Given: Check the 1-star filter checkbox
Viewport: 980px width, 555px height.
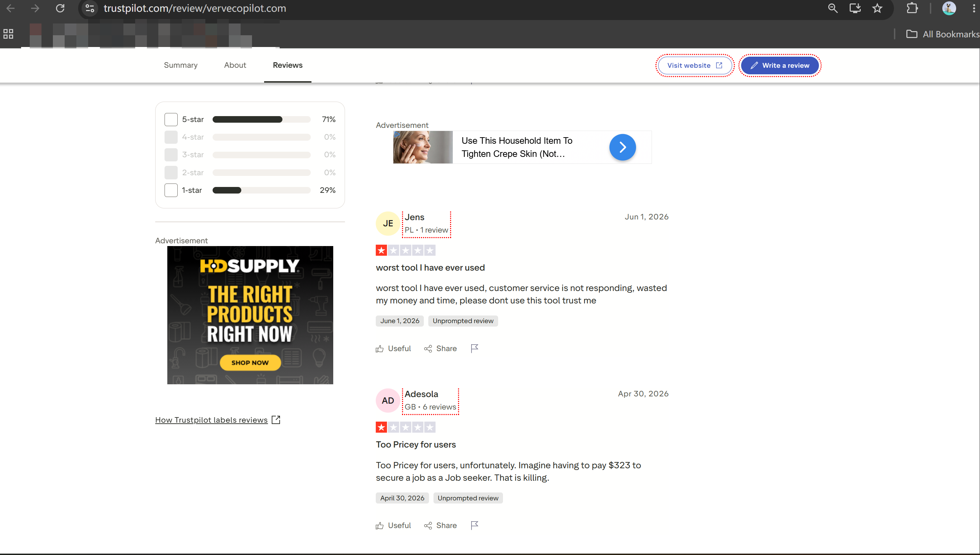Looking at the screenshot, I should [x=171, y=190].
